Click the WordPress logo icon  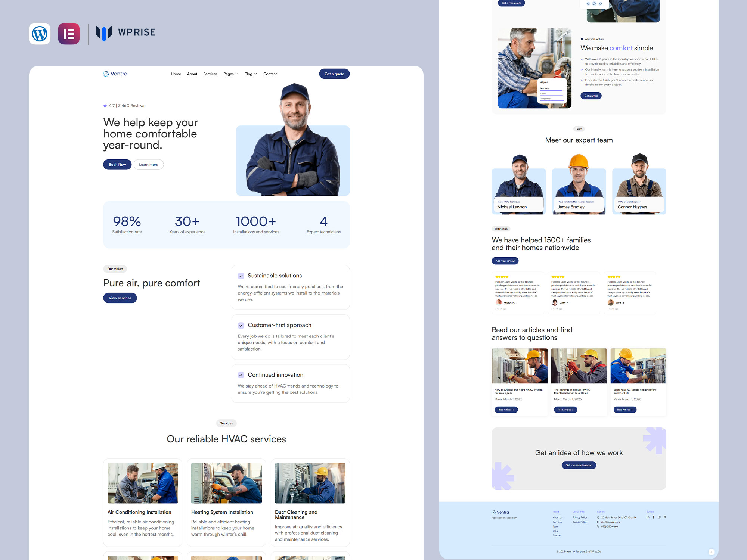[x=40, y=34]
